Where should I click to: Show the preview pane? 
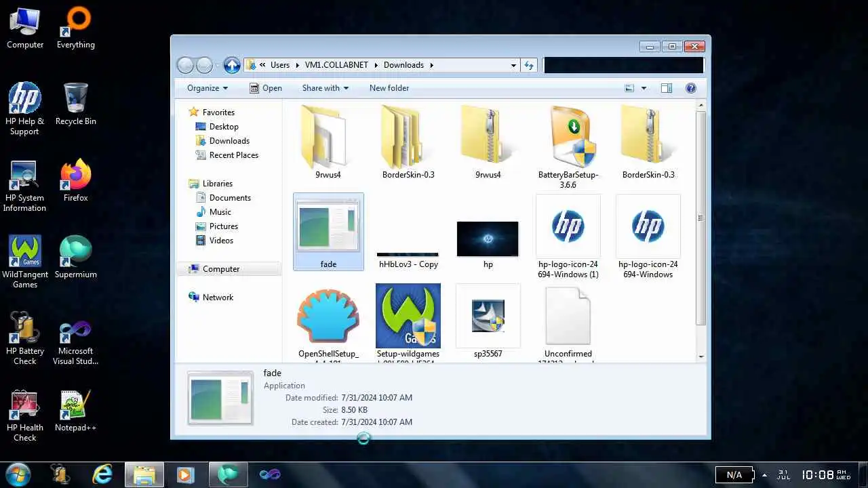(x=667, y=88)
